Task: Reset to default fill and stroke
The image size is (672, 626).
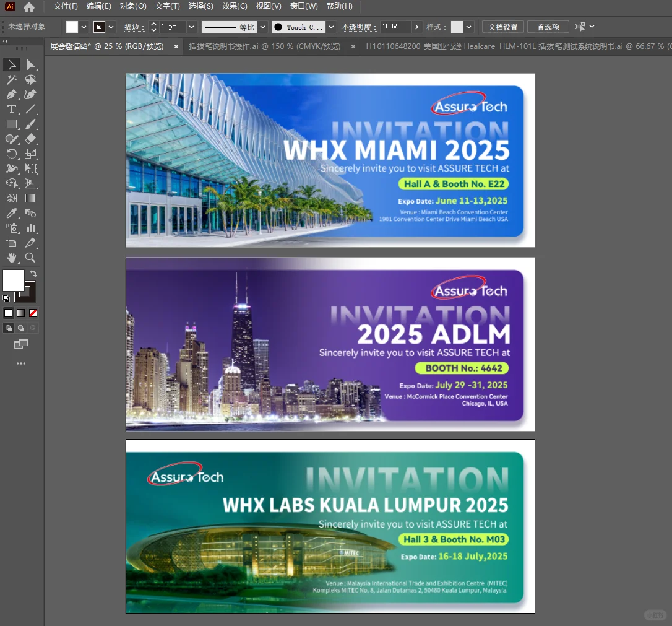Action: (x=6, y=298)
